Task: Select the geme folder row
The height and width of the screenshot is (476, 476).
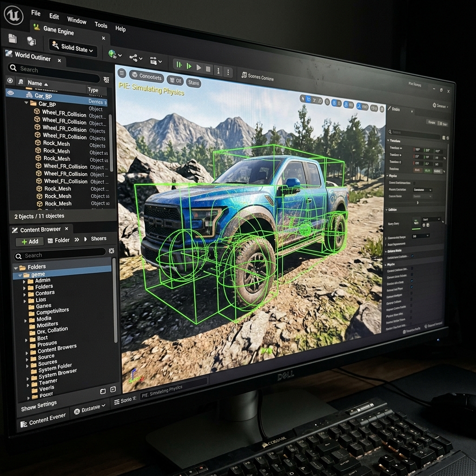Action: click(62, 272)
